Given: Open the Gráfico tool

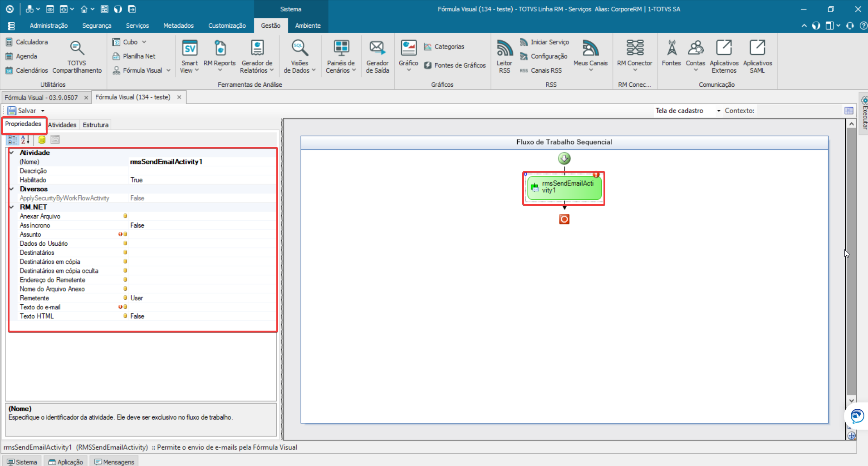Looking at the screenshot, I should pos(408,56).
